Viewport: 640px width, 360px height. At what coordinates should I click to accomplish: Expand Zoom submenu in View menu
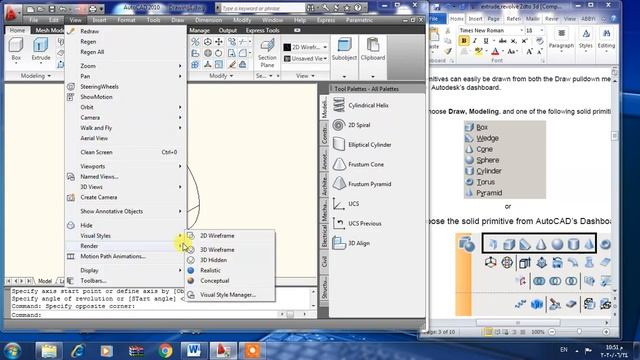click(x=126, y=66)
